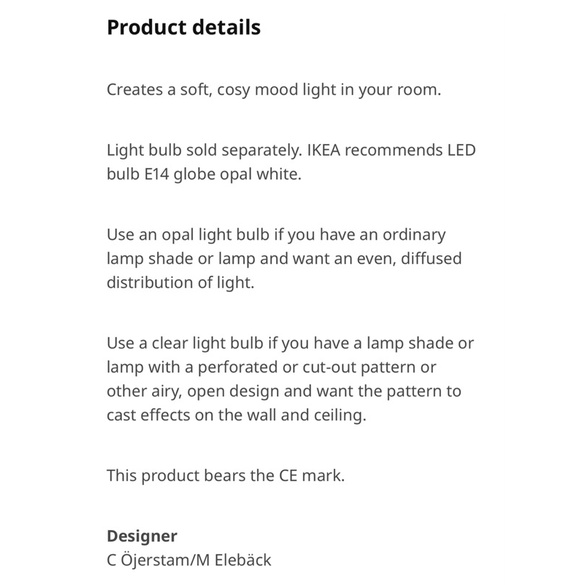
Task: Click the CE mark sentence
Action: tap(226, 476)
